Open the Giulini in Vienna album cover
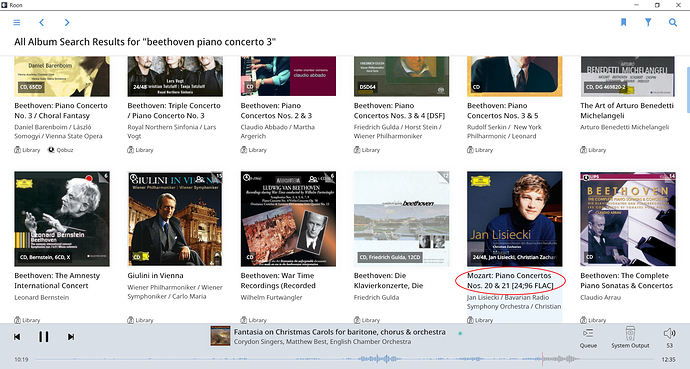Image resolution: width=690 pixels, height=369 pixels. 175,219
